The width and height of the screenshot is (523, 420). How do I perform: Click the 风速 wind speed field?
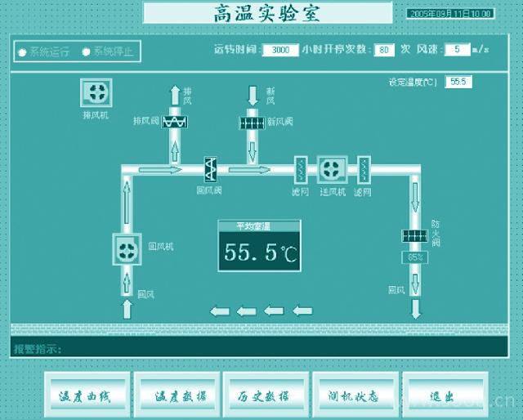click(456, 50)
